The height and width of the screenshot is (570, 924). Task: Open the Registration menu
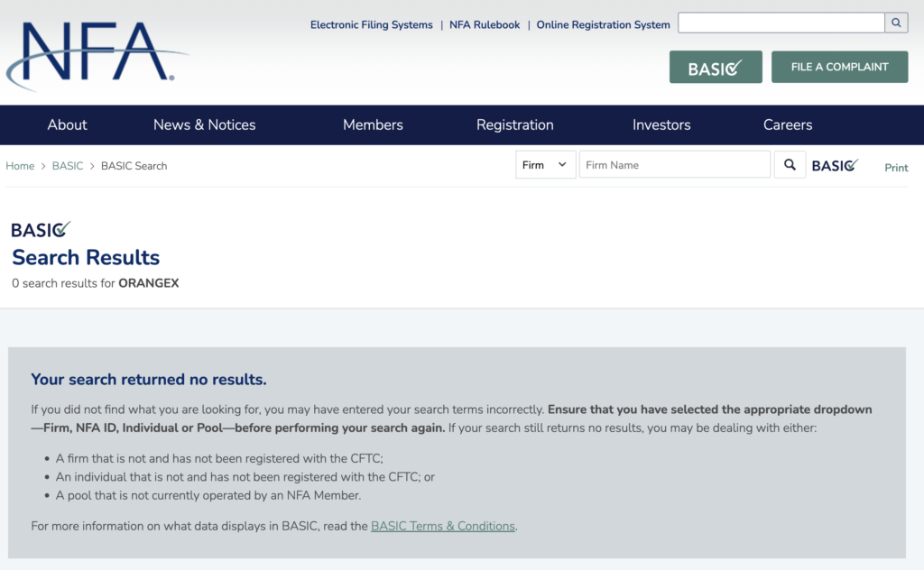[515, 124]
